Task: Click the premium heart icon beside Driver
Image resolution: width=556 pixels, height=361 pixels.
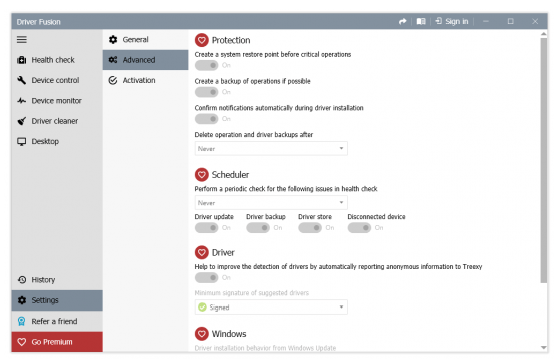Action: tap(201, 252)
